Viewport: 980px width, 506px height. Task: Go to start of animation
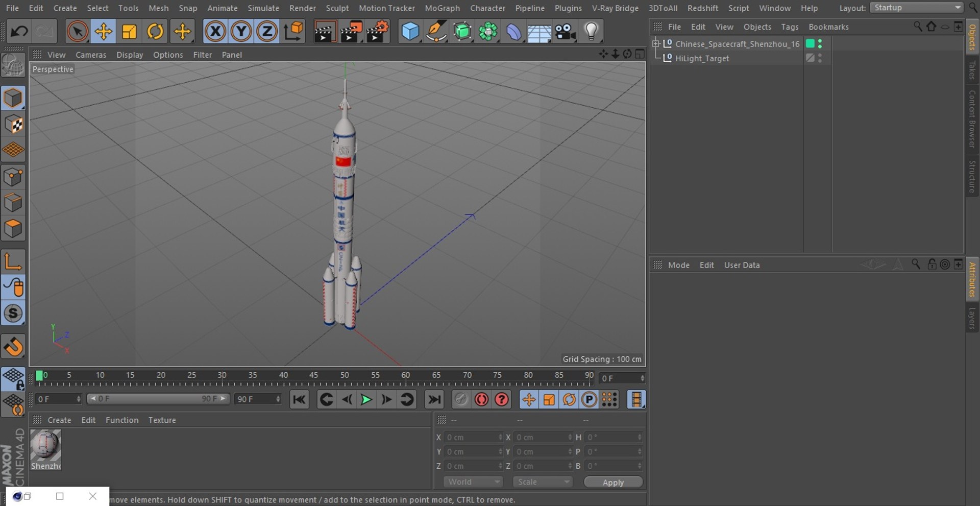[x=299, y=399]
